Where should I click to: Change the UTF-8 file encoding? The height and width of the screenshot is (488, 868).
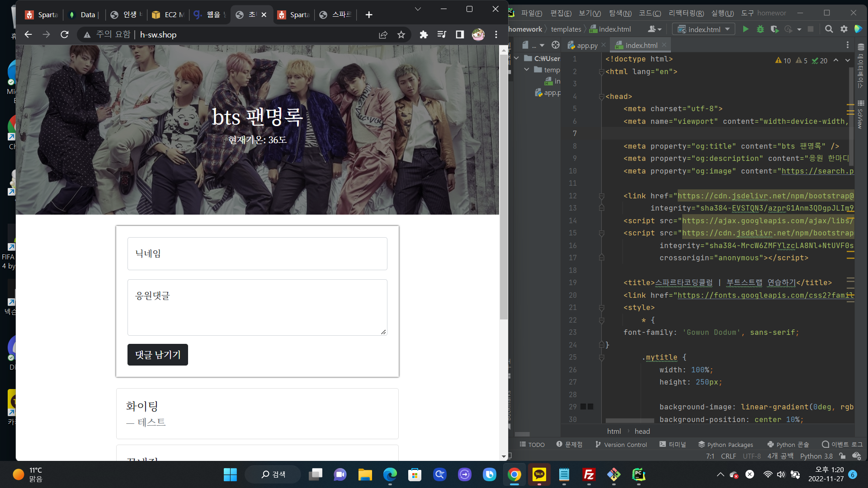tap(752, 456)
